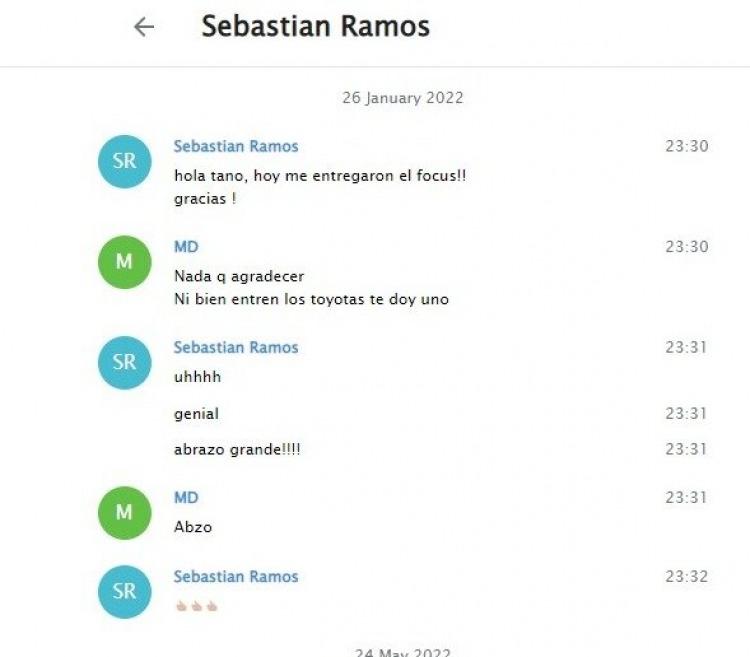Click the Sebastian Ramos name at 23:30
This screenshot has height=657, width=750.
point(236,146)
